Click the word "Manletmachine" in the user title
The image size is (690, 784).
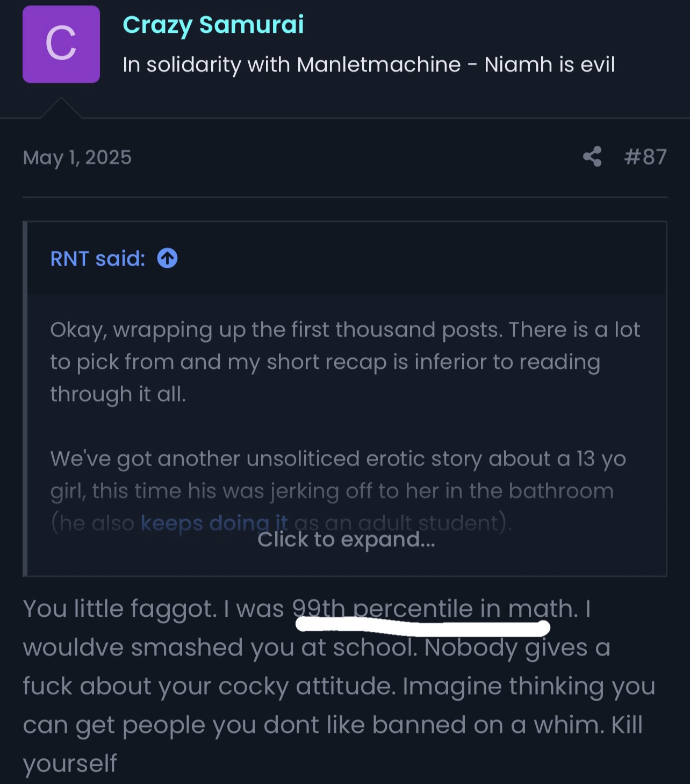click(x=378, y=65)
